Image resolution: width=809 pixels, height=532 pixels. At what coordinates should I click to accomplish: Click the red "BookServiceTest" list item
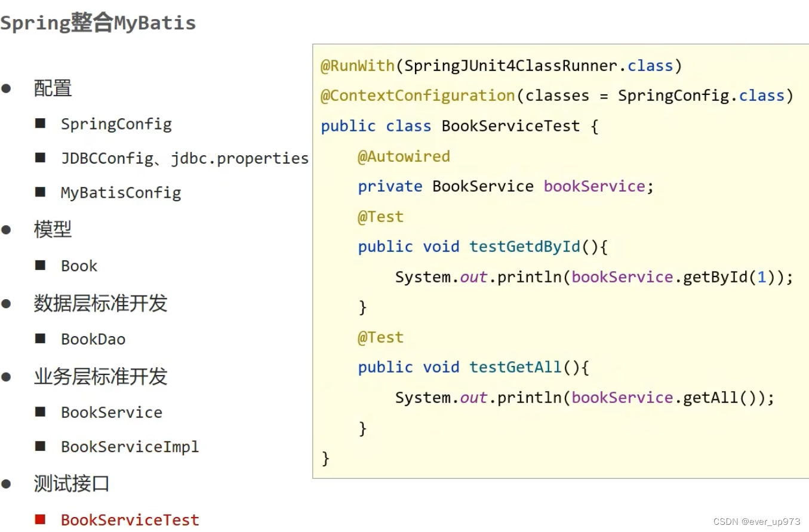pos(130,520)
